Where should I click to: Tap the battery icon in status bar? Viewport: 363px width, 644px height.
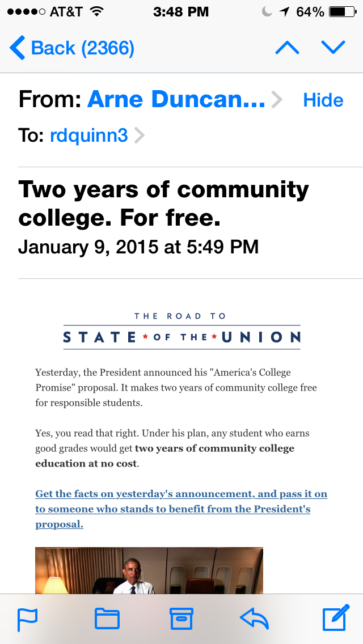[341, 12]
